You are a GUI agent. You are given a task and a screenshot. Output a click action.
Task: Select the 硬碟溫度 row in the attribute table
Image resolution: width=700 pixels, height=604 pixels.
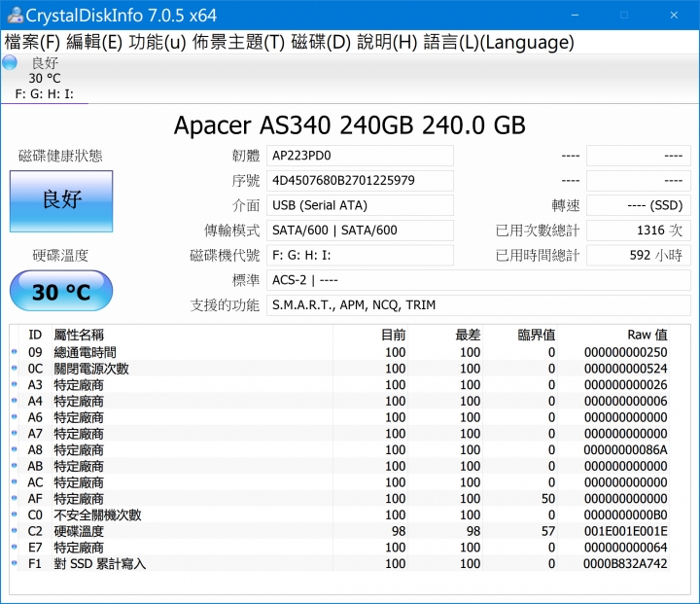click(x=339, y=531)
